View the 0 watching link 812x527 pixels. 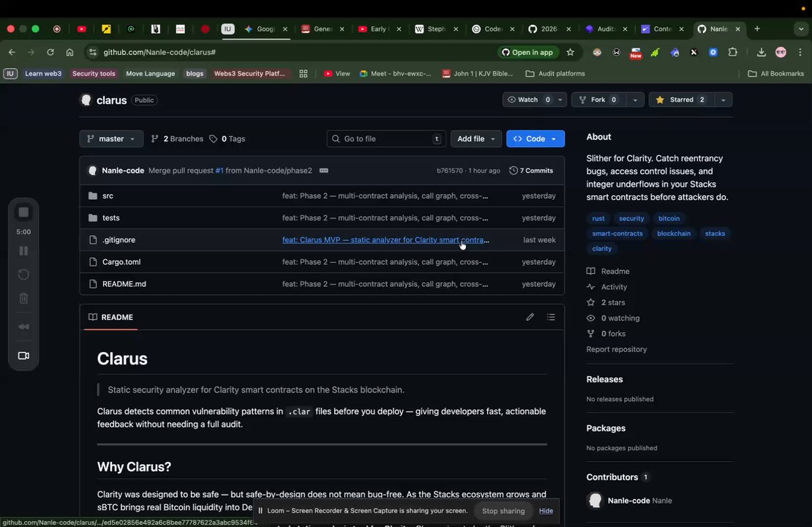click(x=613, y=318)
